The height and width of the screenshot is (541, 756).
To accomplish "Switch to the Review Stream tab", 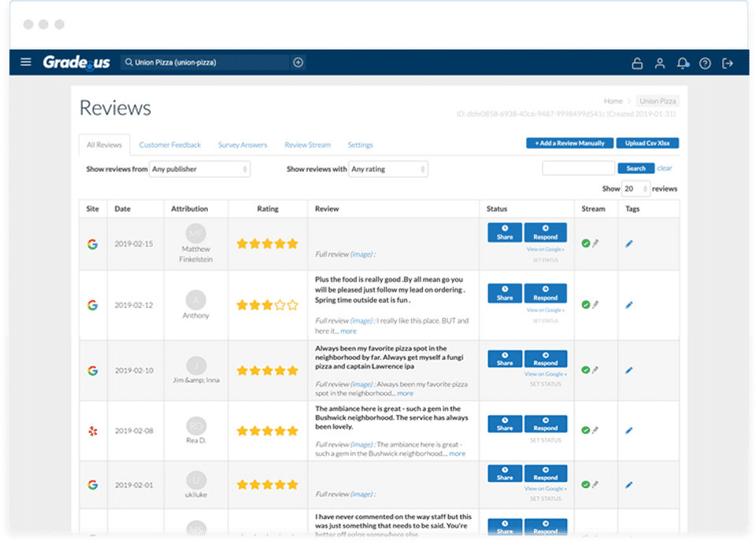I will tap(307, 145).
